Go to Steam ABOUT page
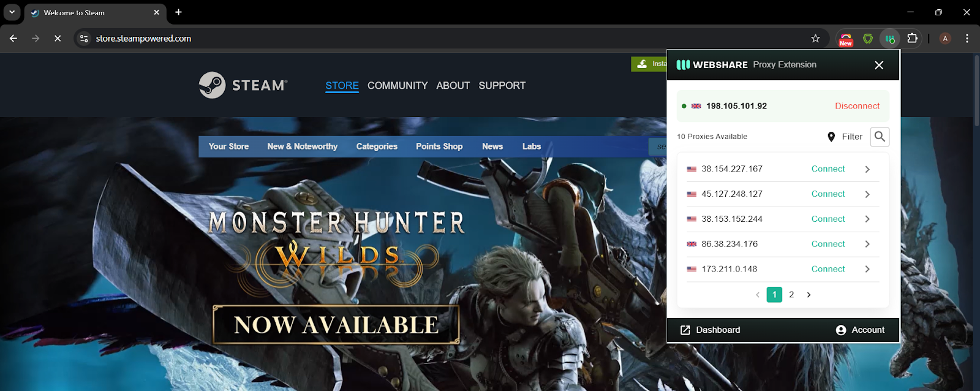The height and width of the screenshot is (391, 980). (453, 86)
